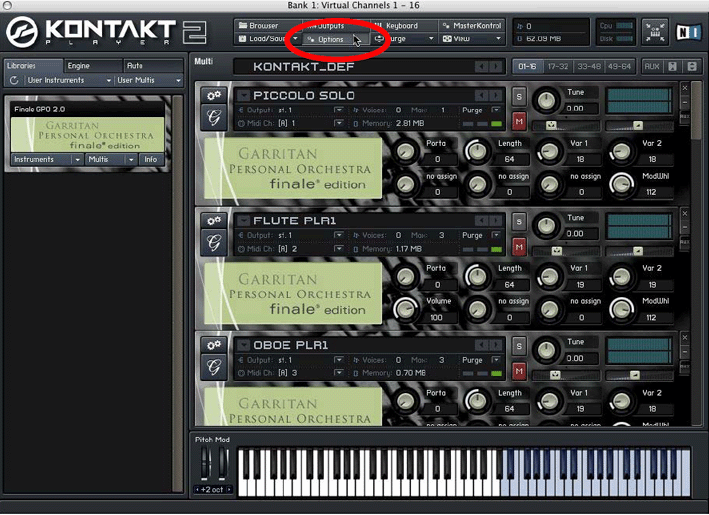The height and width of the screenshot is (515, 709).
Task: Open the Load/Save menu
Action: pyautogui.click(x=267, y=39)
